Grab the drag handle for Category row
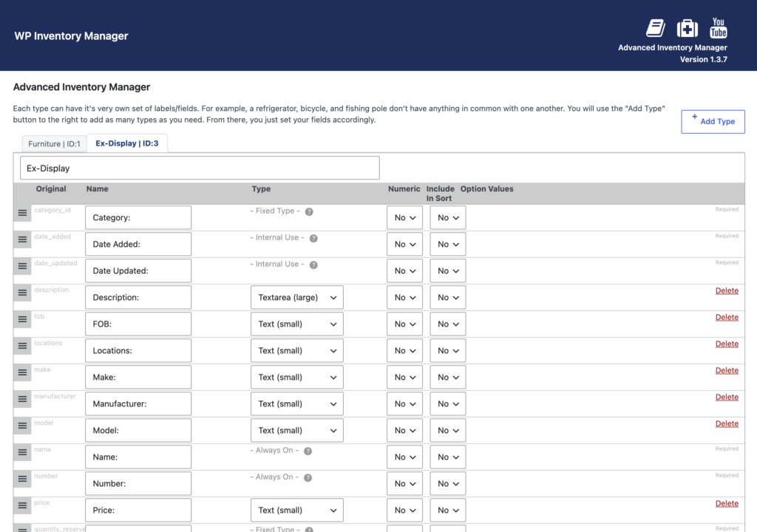Screen dimensions: 757x532 tap(22, 213)
